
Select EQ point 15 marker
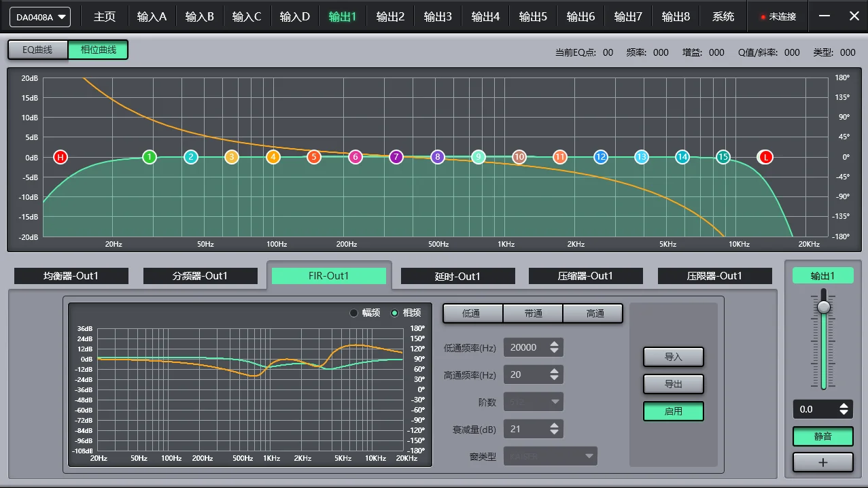[723, 157]
